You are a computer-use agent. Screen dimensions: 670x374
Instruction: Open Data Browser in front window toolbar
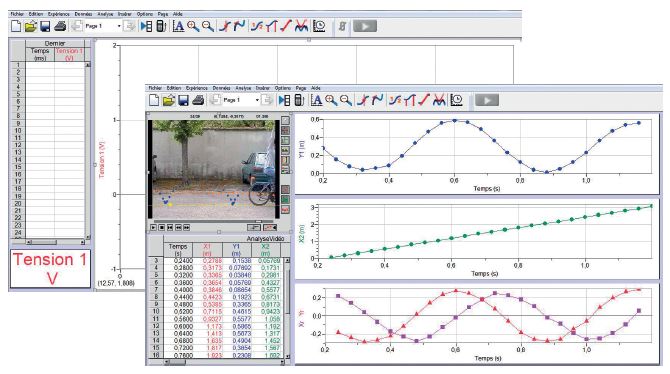(285, 100)
